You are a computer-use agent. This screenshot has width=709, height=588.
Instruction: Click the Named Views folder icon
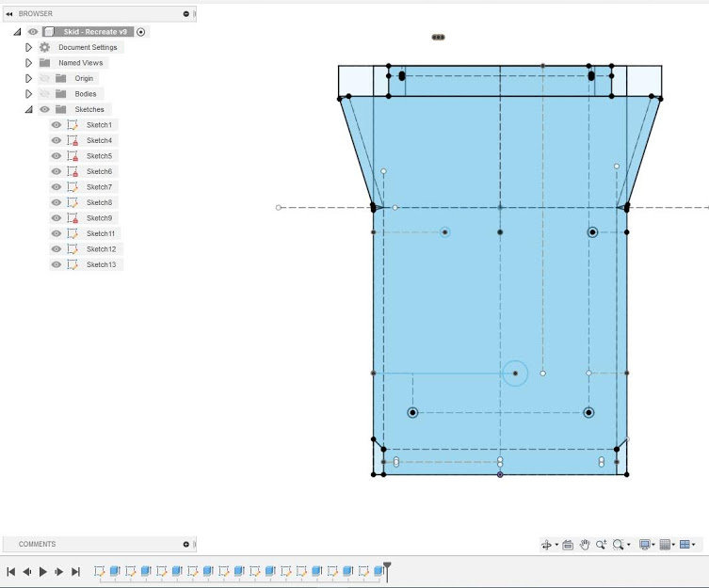44,63
